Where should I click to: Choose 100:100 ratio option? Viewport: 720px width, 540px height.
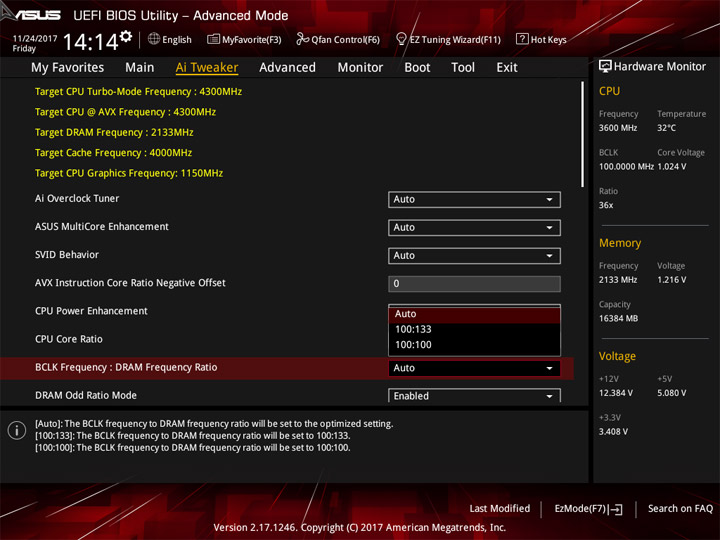click(474, 345)
